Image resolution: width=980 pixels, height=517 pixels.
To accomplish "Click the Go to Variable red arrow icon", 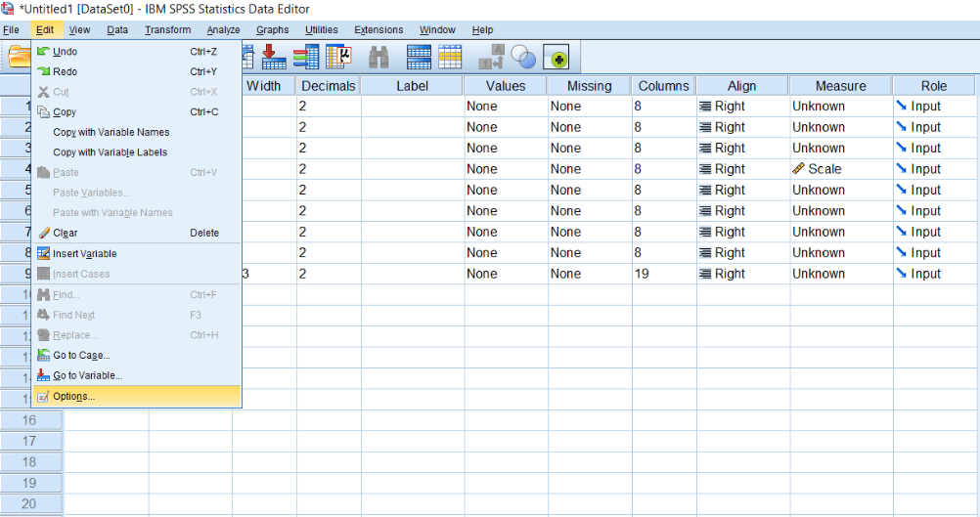I will pos(274,58).
